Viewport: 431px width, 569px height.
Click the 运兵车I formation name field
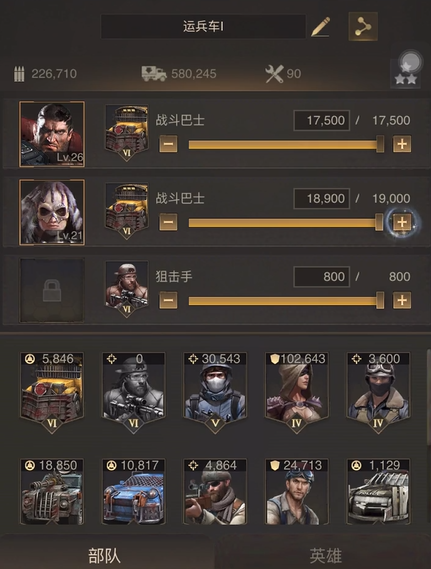point(203,26)
